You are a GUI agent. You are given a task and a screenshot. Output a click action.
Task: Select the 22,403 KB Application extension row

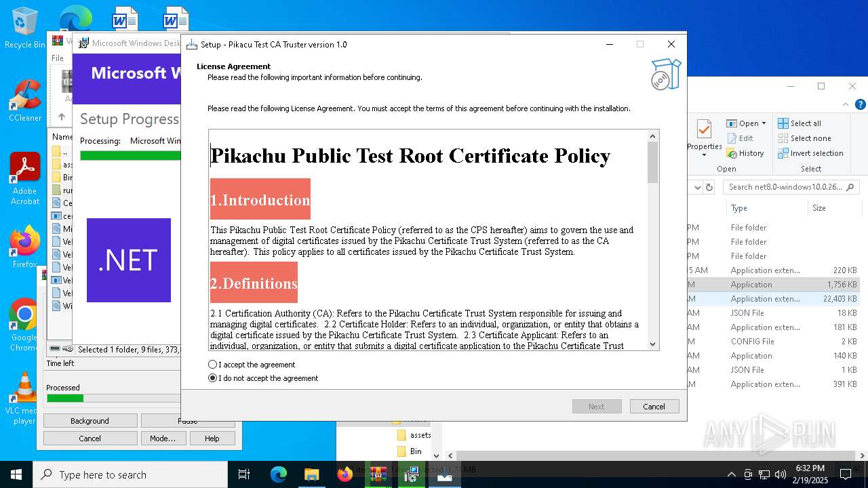click(774, 299)
